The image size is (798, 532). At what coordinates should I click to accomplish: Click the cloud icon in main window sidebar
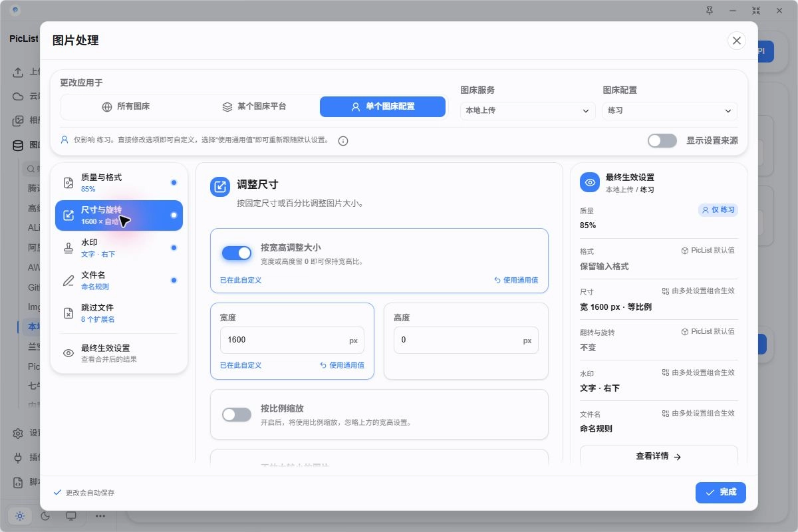(19, 96)
